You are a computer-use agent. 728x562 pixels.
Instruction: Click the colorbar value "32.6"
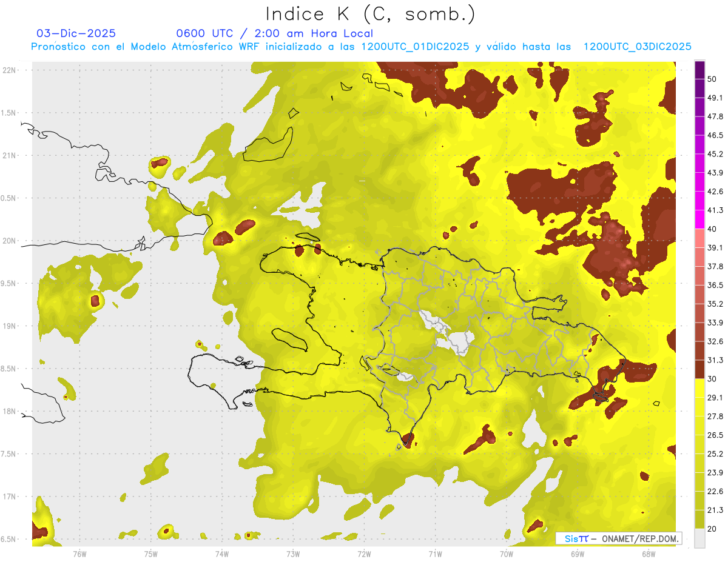pyautogui.click(x=715, y=341)
